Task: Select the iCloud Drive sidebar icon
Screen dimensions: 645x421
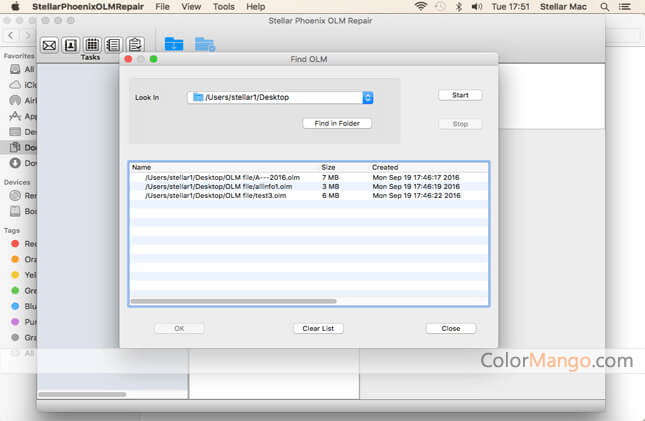Action: click(15, 85)
